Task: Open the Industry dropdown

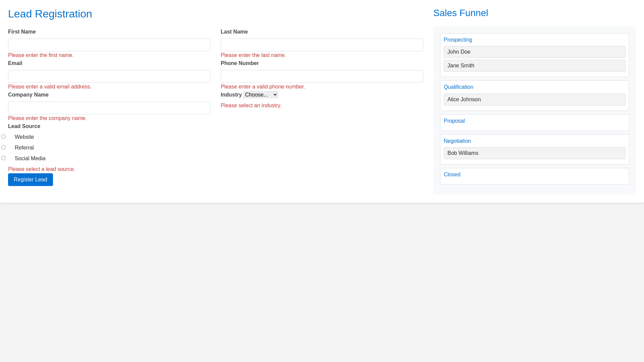Action: click(x=261, y=95)
